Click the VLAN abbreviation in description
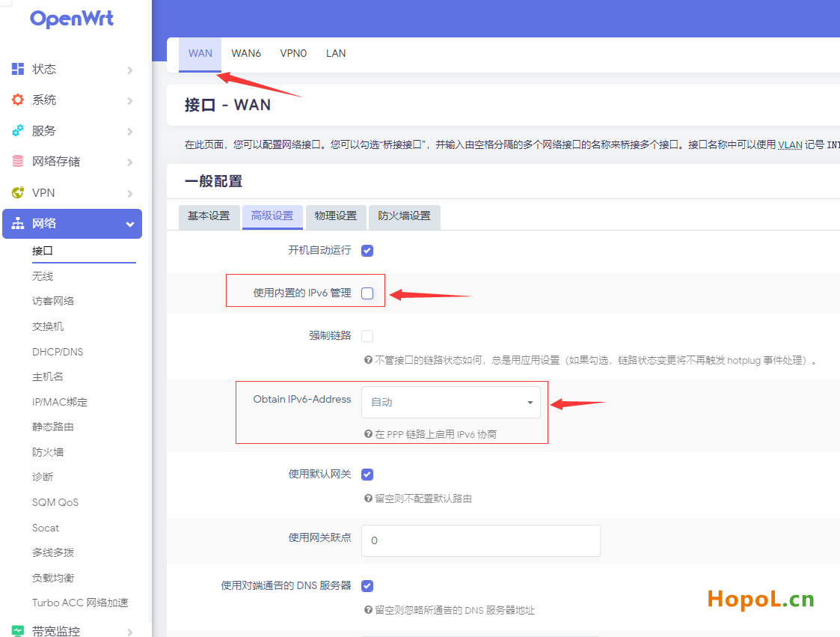This screenshot has width=840, height=637. 790,144
